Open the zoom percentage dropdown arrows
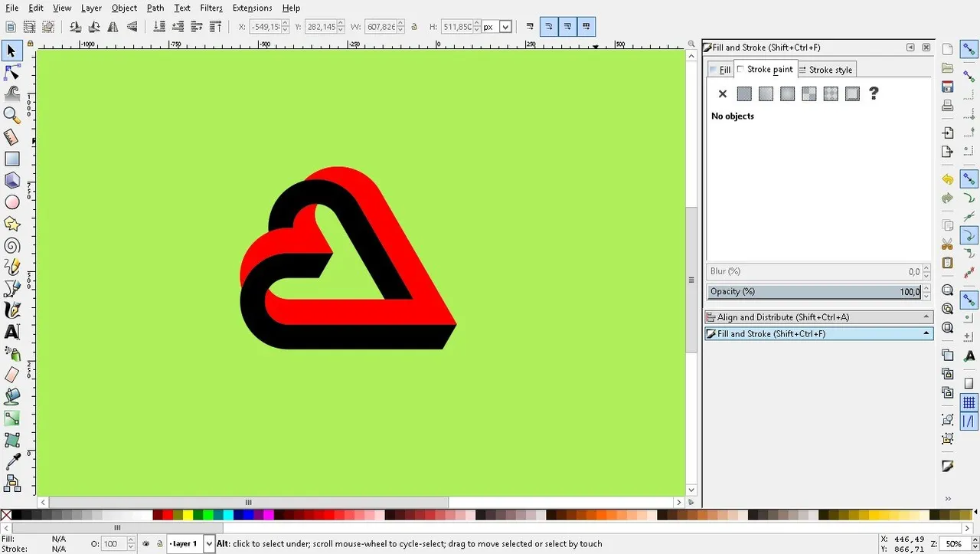This screenshot has height=554, width=980. pyautogui.click(x=974, y=544)
